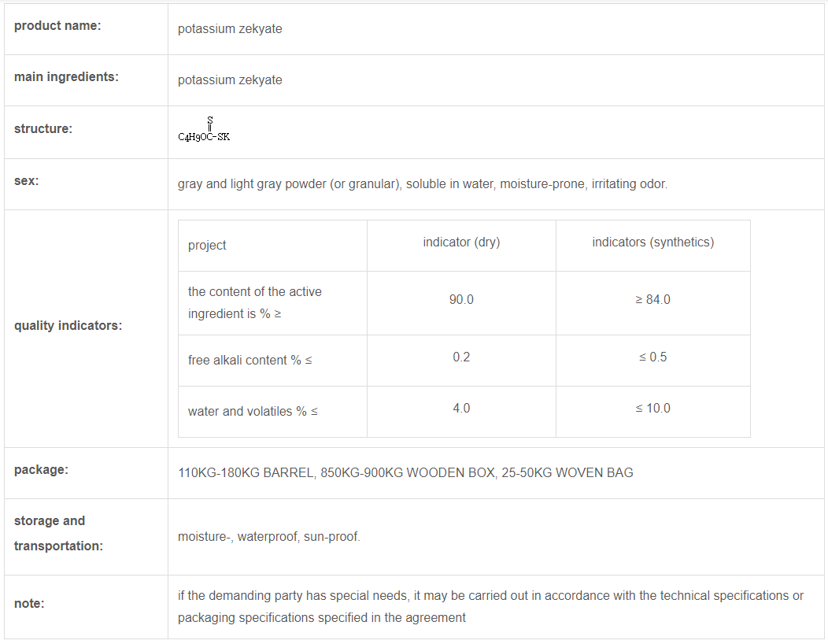Click the 'package:' row label

[x=41, y=470]
